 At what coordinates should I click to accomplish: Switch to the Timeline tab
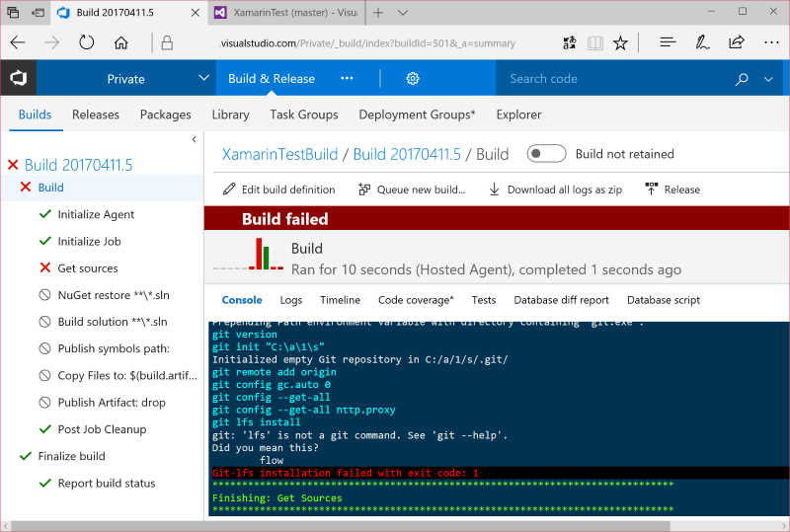[340, 300]
